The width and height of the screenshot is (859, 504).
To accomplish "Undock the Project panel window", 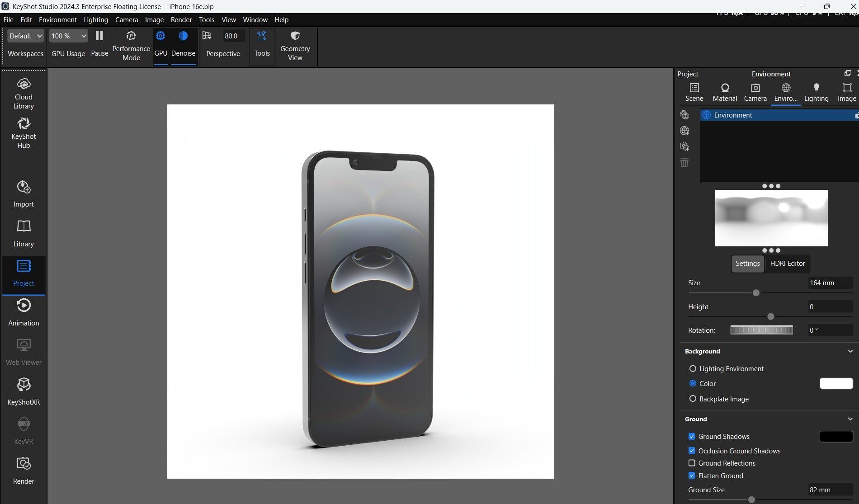I will point(848,73).
